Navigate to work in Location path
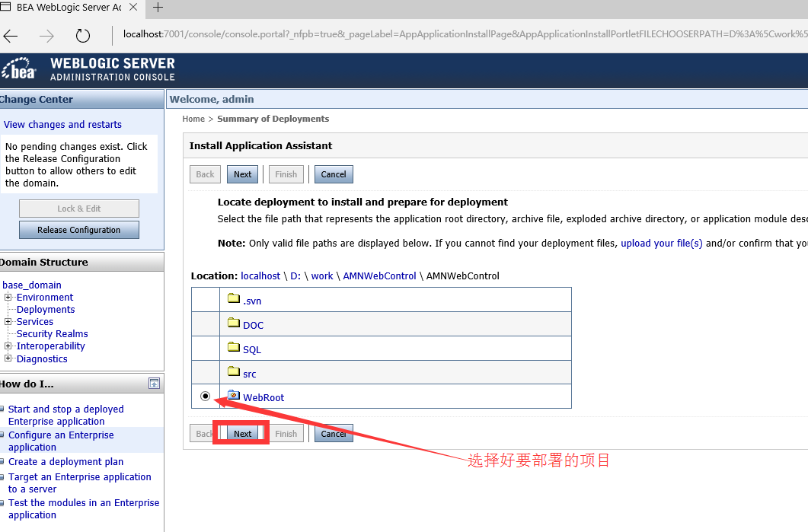808x532 pixels. click(322, 276)
